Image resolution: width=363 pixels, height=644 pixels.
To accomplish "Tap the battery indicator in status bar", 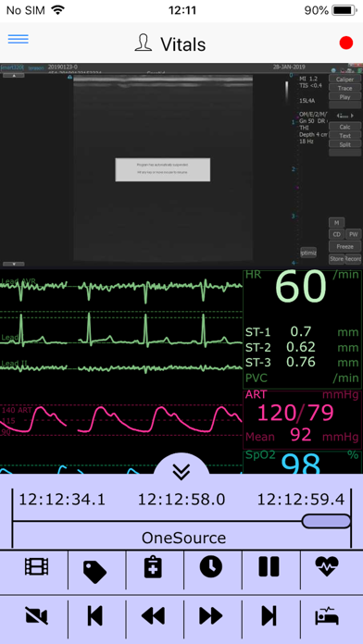I will [344, 10].
